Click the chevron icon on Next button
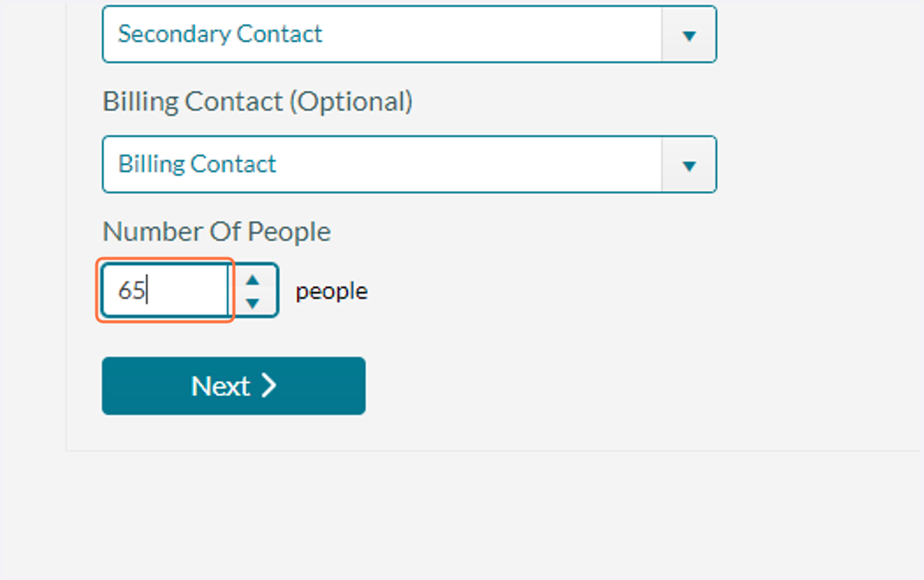Screen dimensions: 924x580 point(268,386)
